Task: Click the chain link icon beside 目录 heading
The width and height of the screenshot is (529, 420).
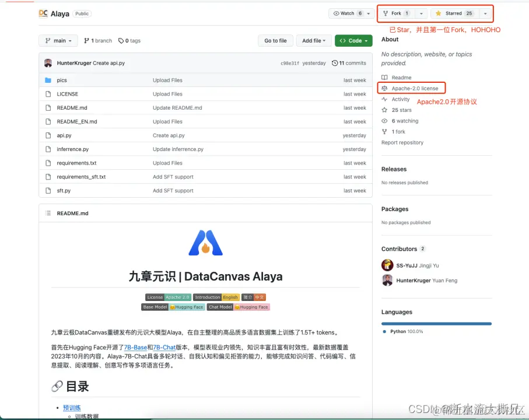Action: coord(57,386)
